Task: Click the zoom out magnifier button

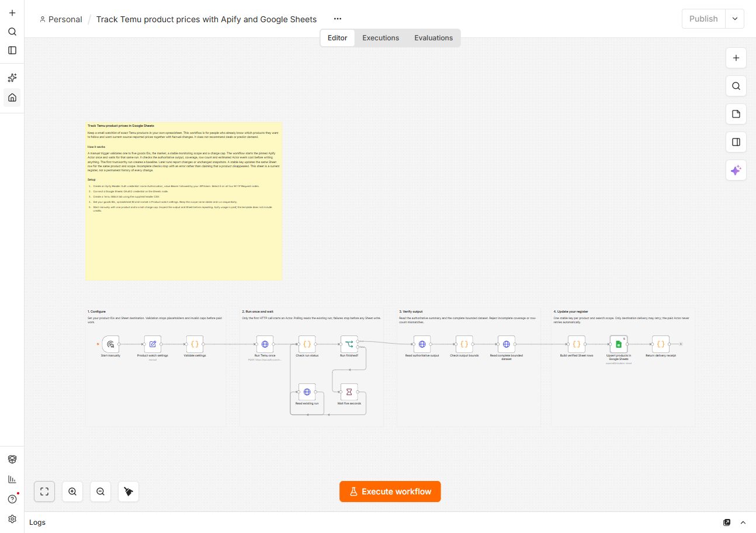Action: pyautogui.click(x=100, y=492)
